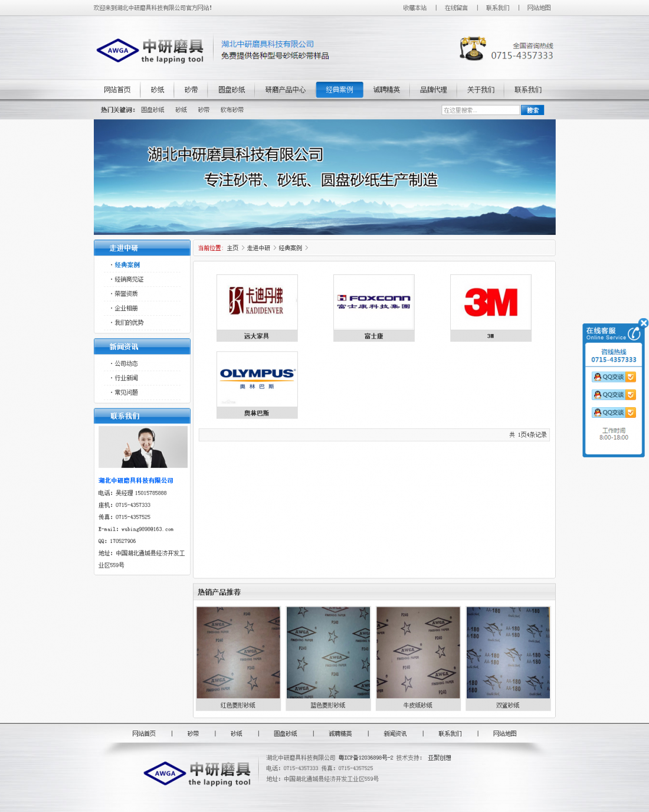Open 网站地图 in the top bar
The image size is (649, 812).
539,8
